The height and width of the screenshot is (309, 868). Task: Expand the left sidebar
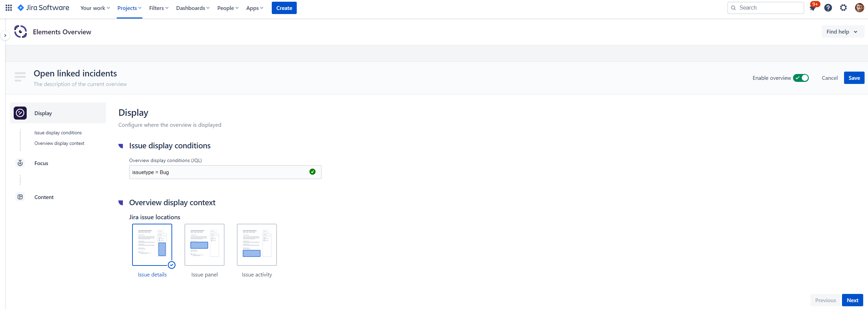(x=5, y=35)
